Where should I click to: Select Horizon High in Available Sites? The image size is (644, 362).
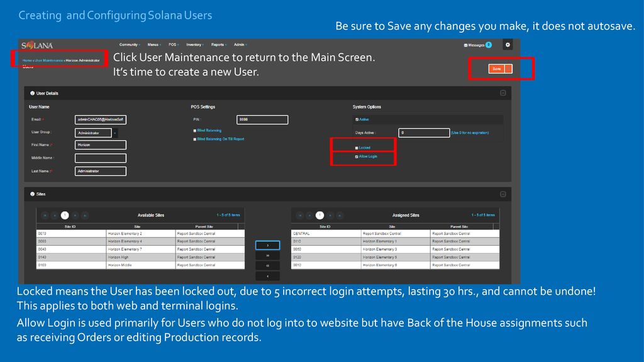[x=140, y=257]
